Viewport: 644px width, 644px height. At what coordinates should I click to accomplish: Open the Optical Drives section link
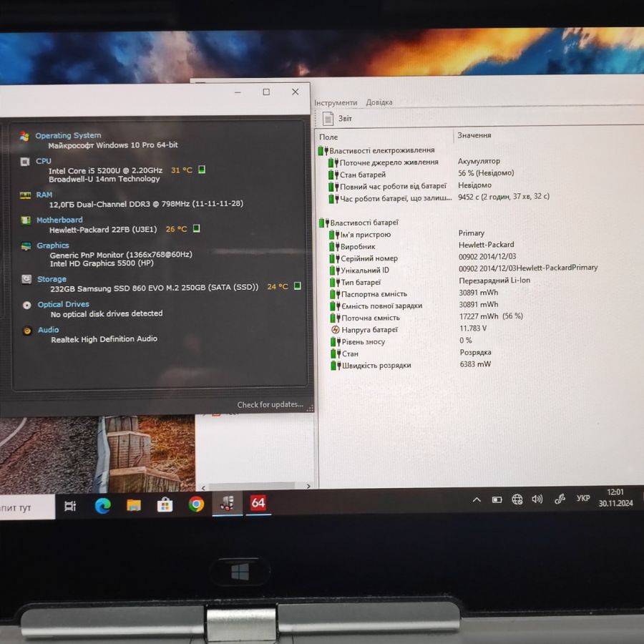pyautogui.click(x=63, y=304)
